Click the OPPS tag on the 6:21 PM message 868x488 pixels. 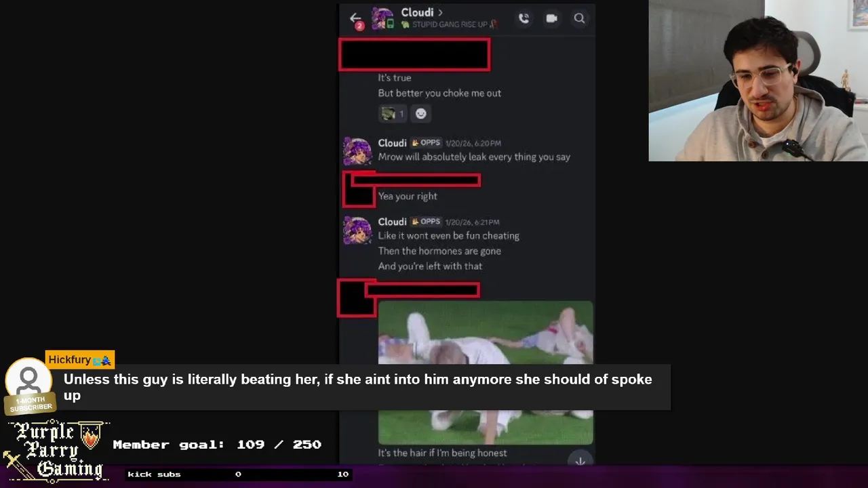pos(426,222)
